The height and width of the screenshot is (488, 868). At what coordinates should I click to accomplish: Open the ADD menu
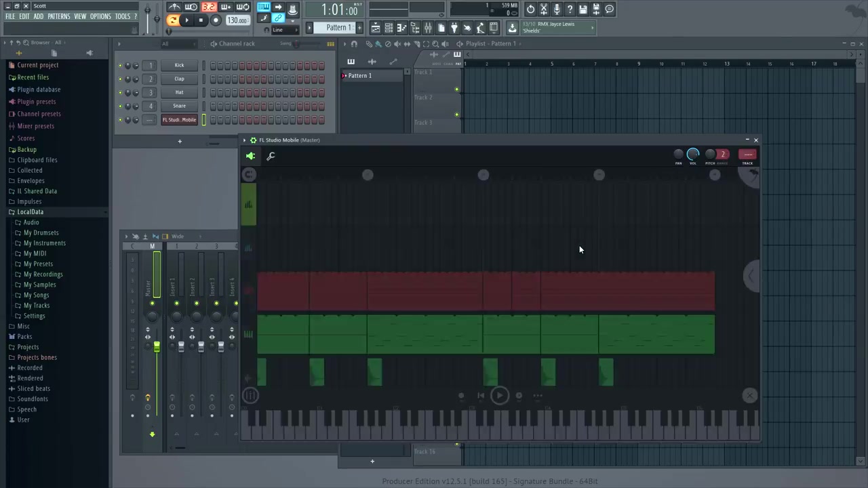(39, 16)
